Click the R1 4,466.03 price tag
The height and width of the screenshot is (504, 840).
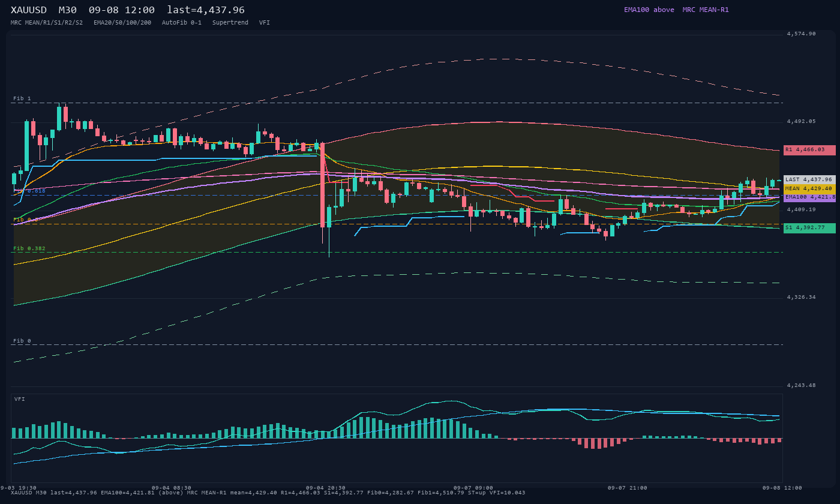(x=809, y=150)
